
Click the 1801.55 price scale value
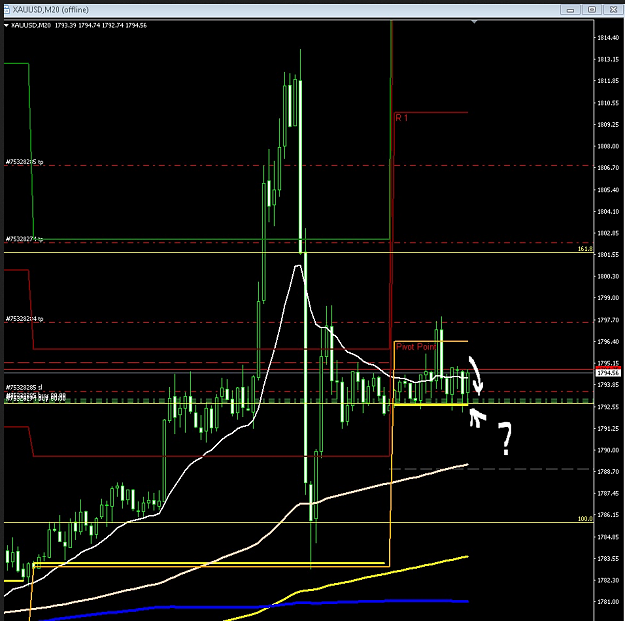coord(608,254)
